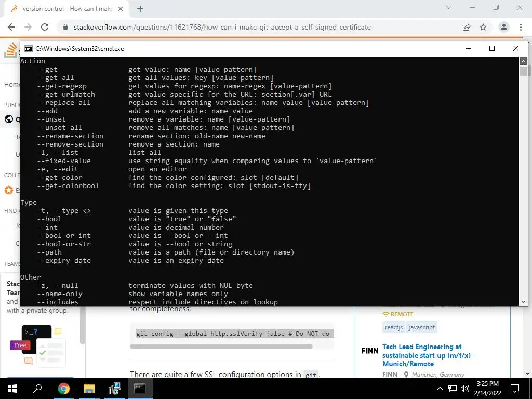
Task: Click '--fixed-value' option text
Action: tap(64, 161)
